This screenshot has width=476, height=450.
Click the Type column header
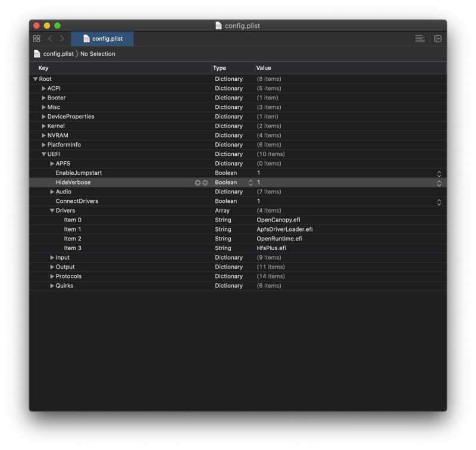[x=220, y=68]
